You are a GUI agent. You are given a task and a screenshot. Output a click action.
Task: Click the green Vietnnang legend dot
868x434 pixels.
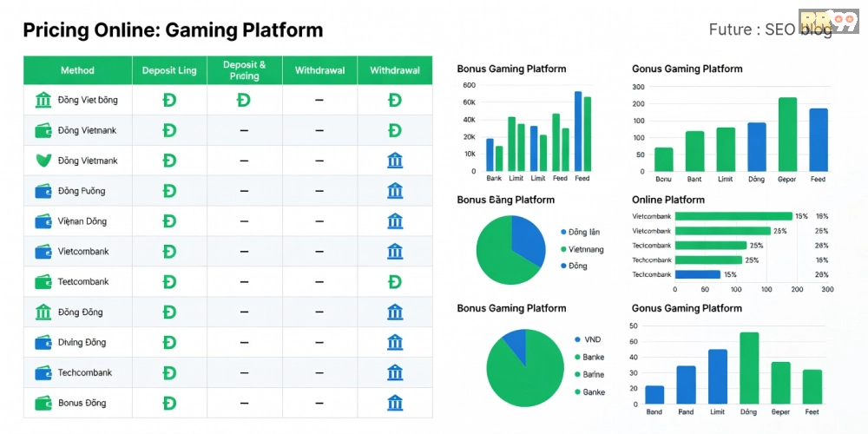coord(563,249)
